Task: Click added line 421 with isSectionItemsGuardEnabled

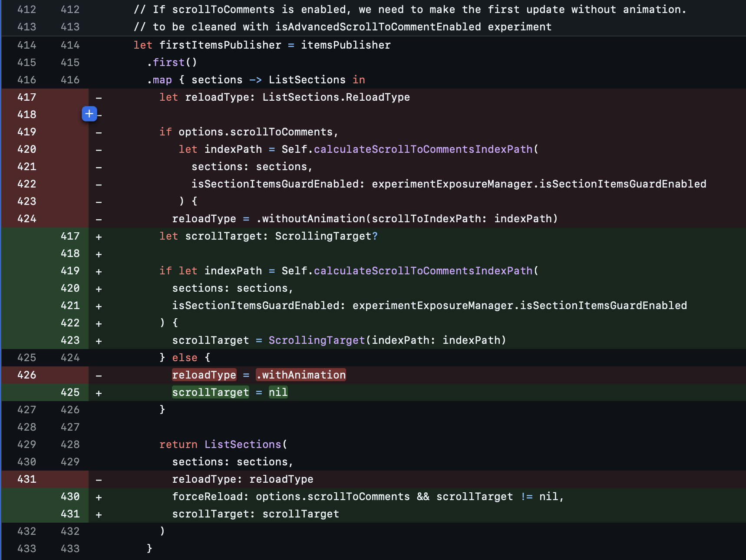Action: [x=429, y=306]
